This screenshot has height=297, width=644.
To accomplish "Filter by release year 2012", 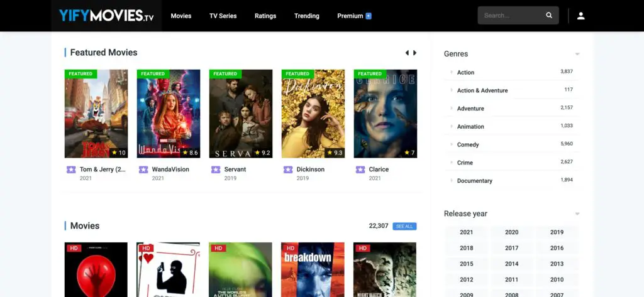I will point(466,280).
